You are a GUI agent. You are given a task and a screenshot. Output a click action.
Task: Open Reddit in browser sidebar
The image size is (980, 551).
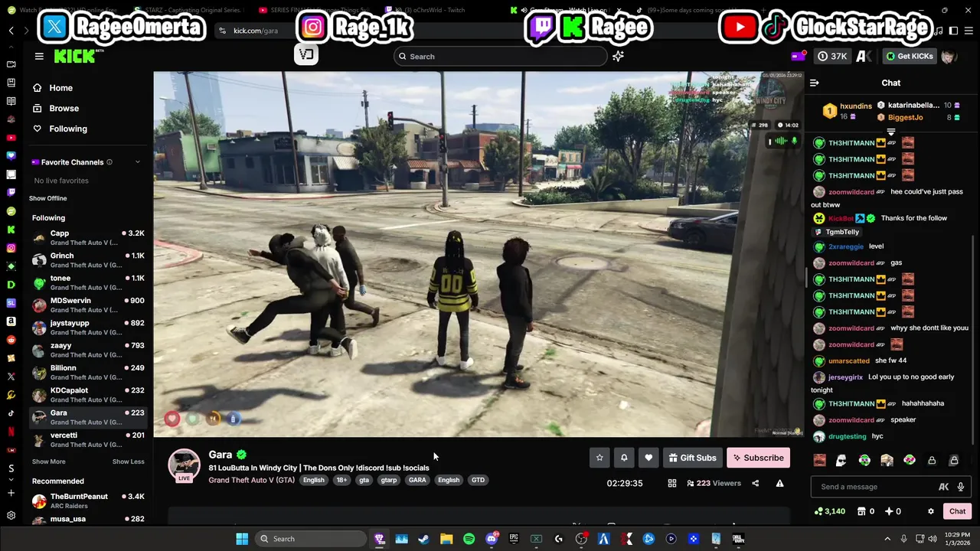(11, 340)
